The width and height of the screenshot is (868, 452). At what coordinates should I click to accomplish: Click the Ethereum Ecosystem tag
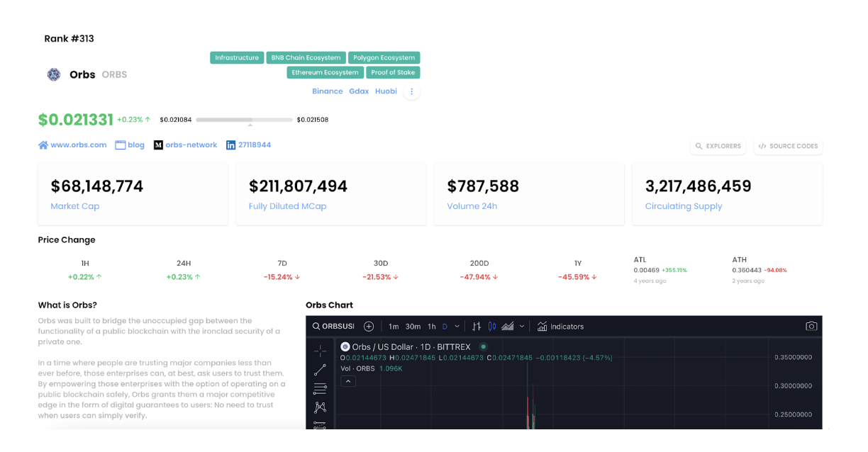coord(325,72)
